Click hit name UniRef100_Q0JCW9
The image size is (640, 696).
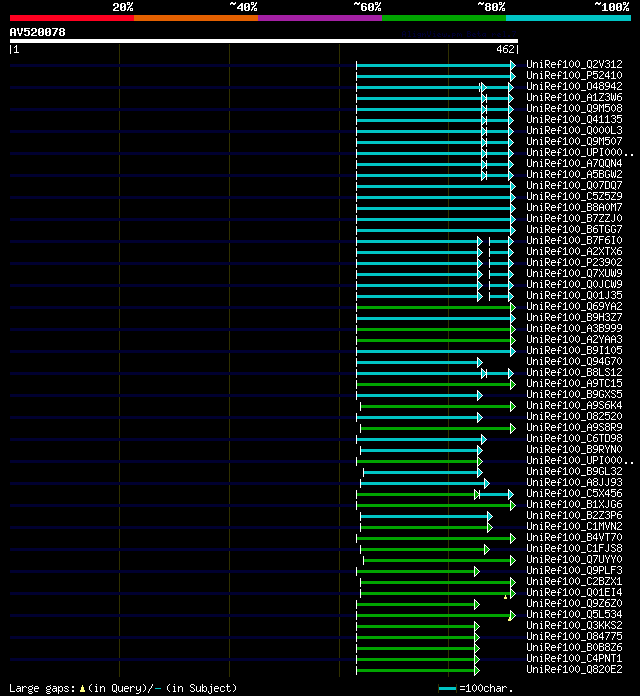[x=574, y=284]
